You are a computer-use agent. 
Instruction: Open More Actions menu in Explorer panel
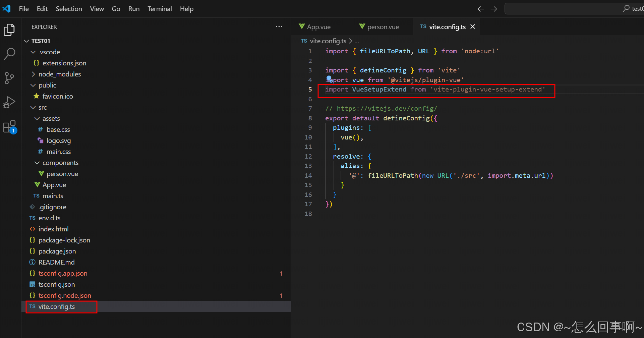(279, 26)
